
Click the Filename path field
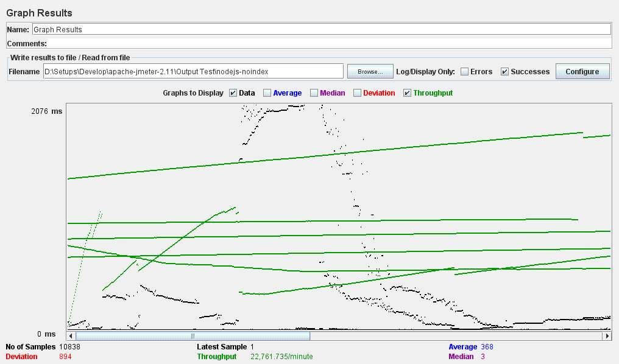(193, 71)
